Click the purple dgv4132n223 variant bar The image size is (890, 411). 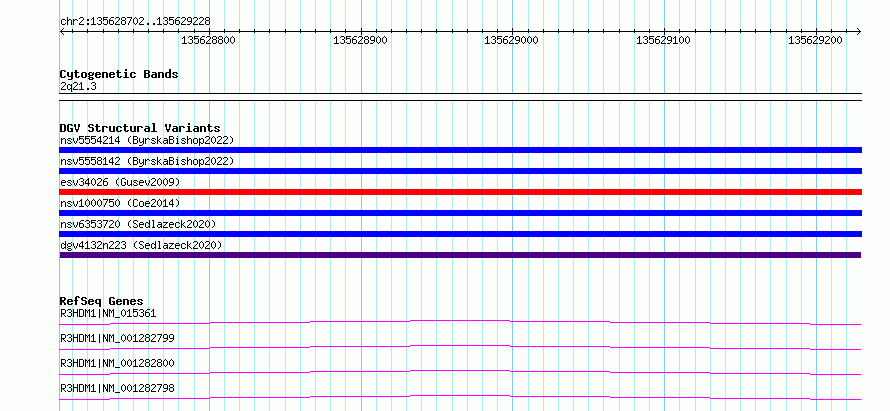pos(460,255)
